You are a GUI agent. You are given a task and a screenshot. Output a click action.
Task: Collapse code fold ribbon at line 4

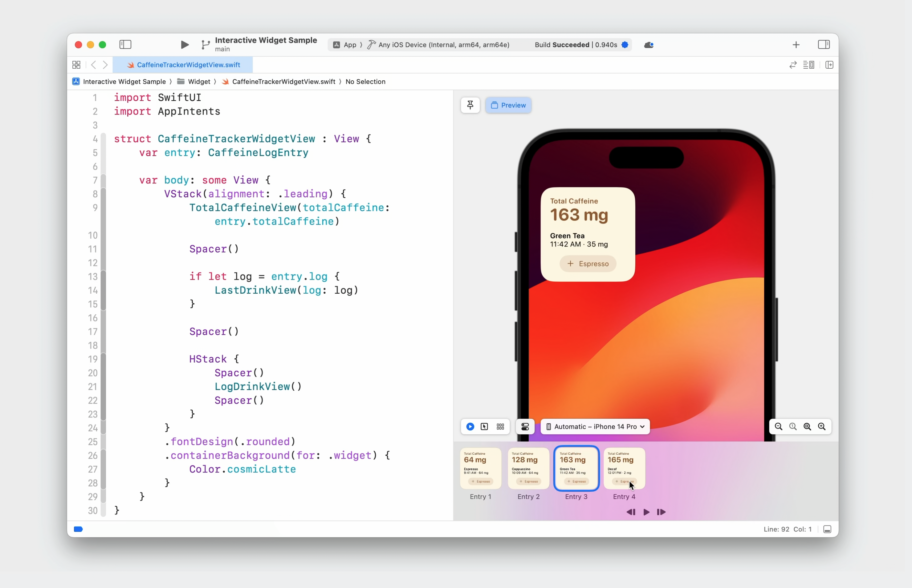click(103, 139)
